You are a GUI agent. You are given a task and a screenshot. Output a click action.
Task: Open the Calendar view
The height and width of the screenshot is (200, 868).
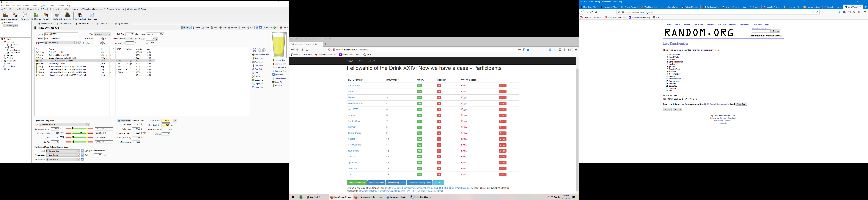tap(109, 9)
